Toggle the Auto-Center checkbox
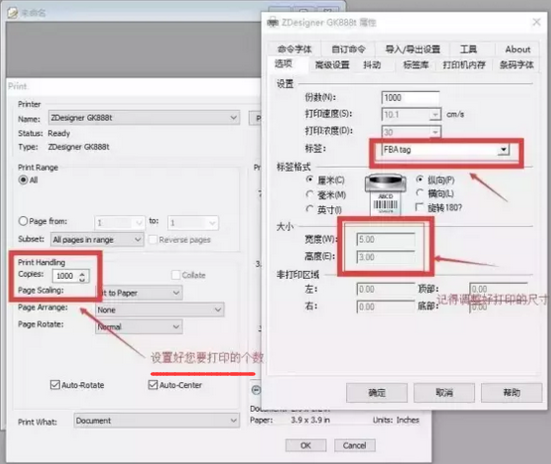Image resolution: width=551 pixels, height=464 pixels. [x=153, y=385]
